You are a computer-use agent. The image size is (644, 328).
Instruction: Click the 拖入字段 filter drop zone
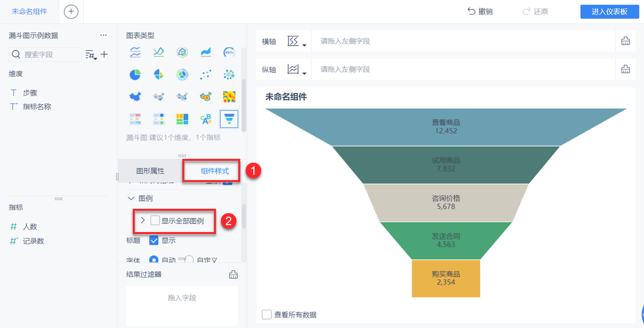tap(182, 305)
